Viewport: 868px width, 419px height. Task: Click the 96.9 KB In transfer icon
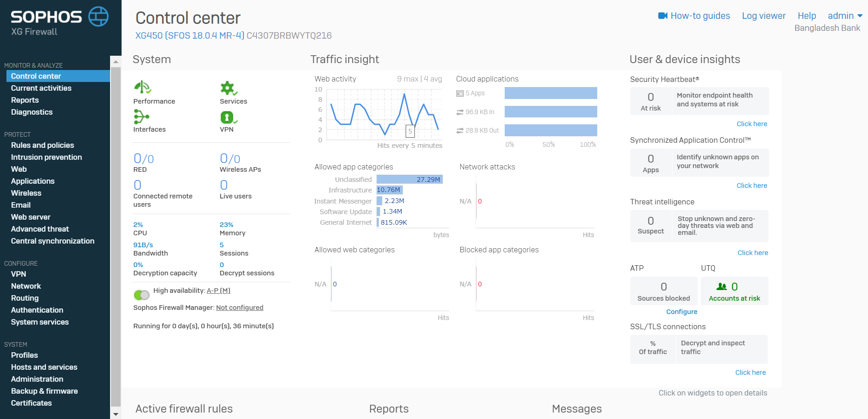tap(460, 112)
